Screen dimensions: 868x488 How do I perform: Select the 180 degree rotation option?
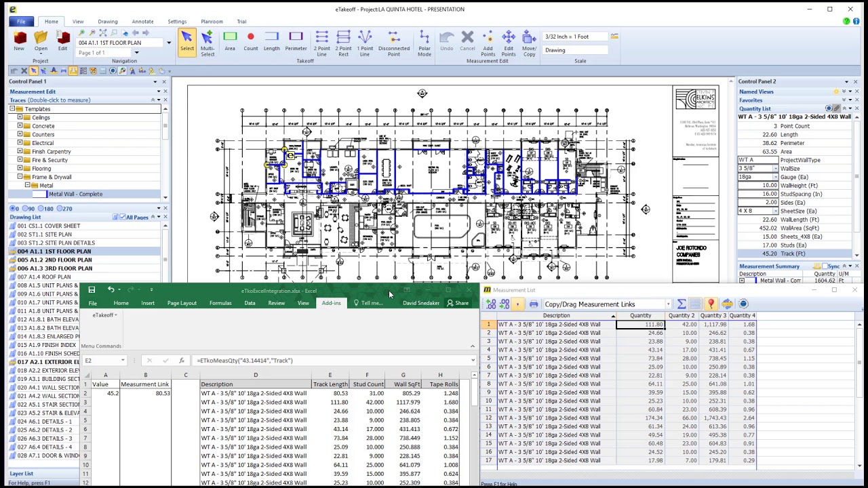46,209
